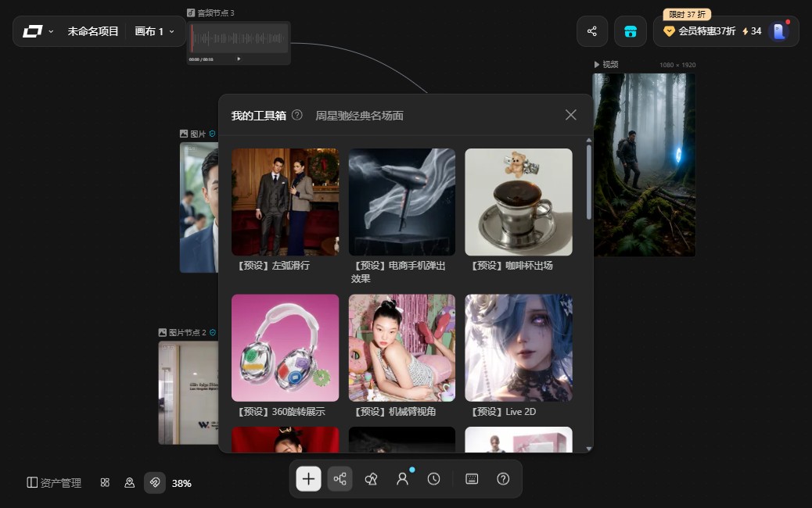Open the user avatar profile
The image size is (812, 508).
779,31
